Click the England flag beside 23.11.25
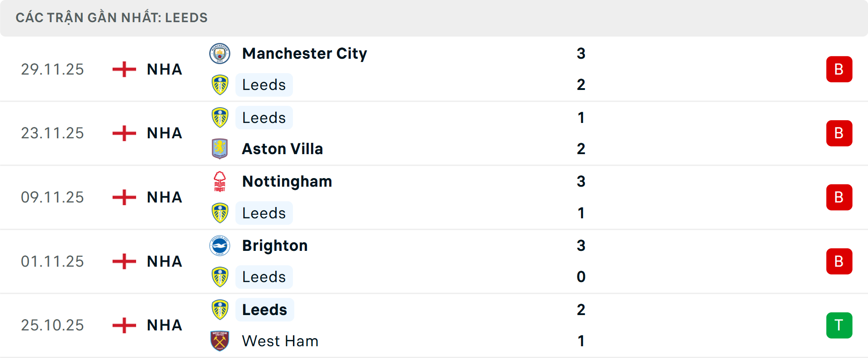868x358 pixels. tap(124, 133)
